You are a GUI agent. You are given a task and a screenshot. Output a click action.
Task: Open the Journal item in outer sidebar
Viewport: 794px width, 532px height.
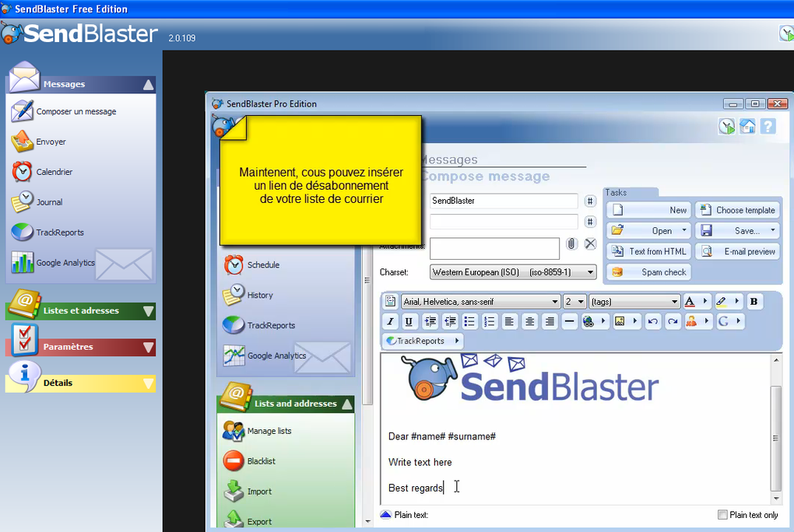37,202
